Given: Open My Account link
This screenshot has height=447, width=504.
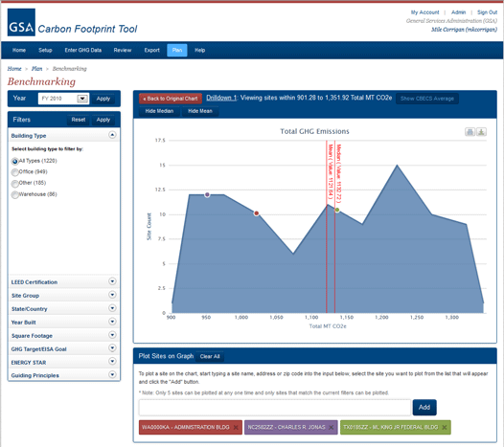Looking at the screenshot, I should pos(424,12).
